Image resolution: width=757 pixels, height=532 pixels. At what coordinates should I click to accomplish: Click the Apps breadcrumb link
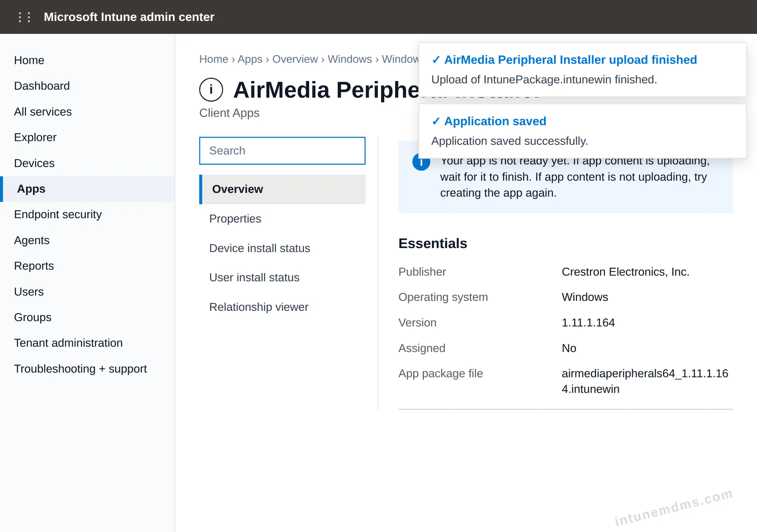coord(250,59)
